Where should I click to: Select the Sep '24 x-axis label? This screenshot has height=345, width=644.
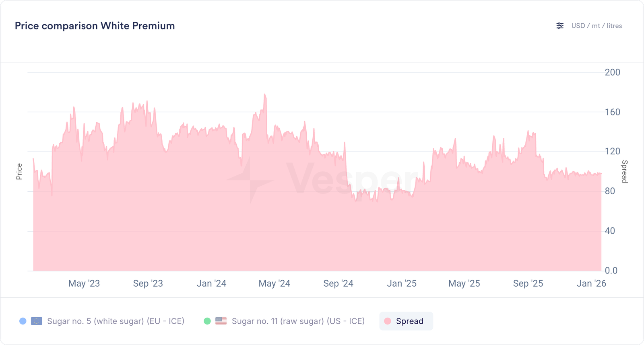(x=338, y=283)
